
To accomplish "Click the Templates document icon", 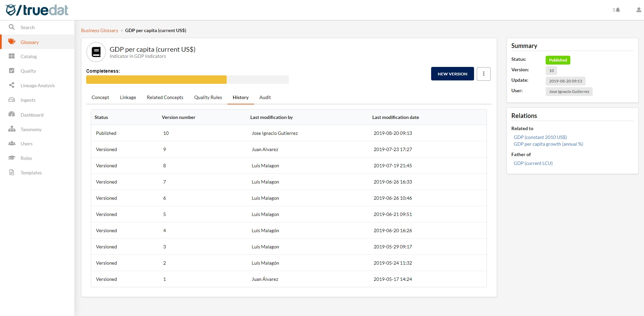I will click(12, 172).
